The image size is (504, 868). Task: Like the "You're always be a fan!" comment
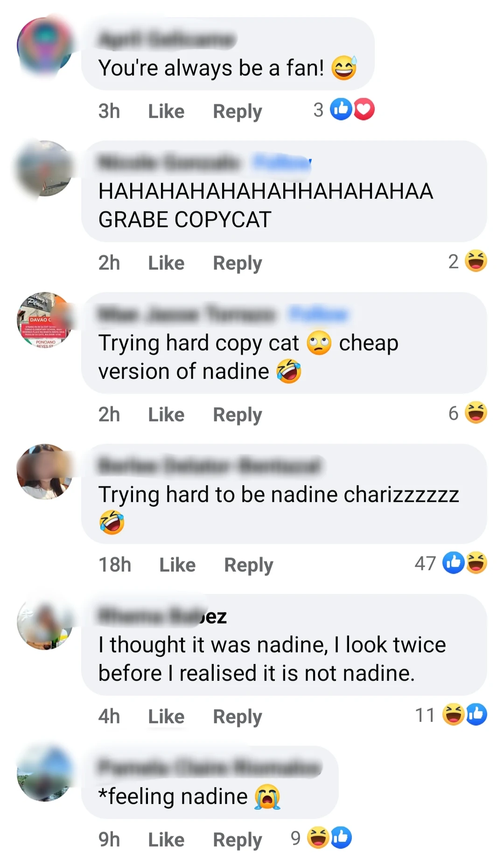tap(166, 112)
